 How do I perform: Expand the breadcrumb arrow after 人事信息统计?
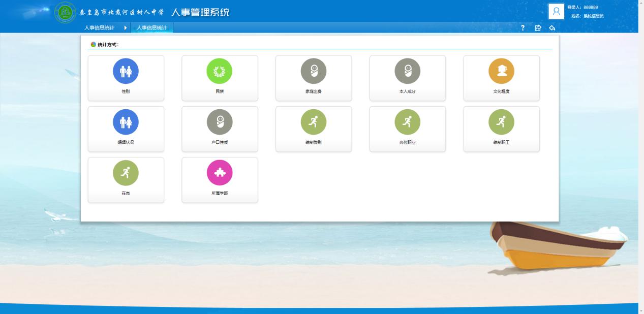(x=126, y=28)
